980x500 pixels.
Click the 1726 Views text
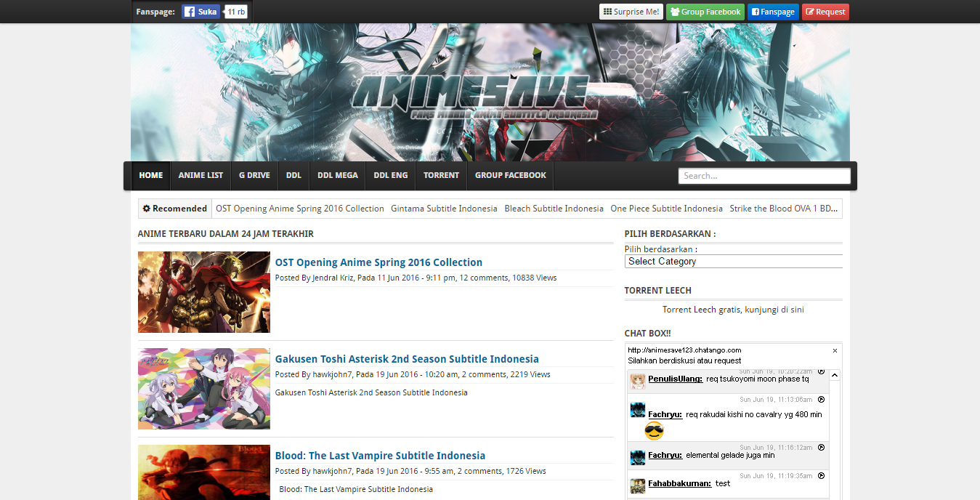(x=526, y=471)
